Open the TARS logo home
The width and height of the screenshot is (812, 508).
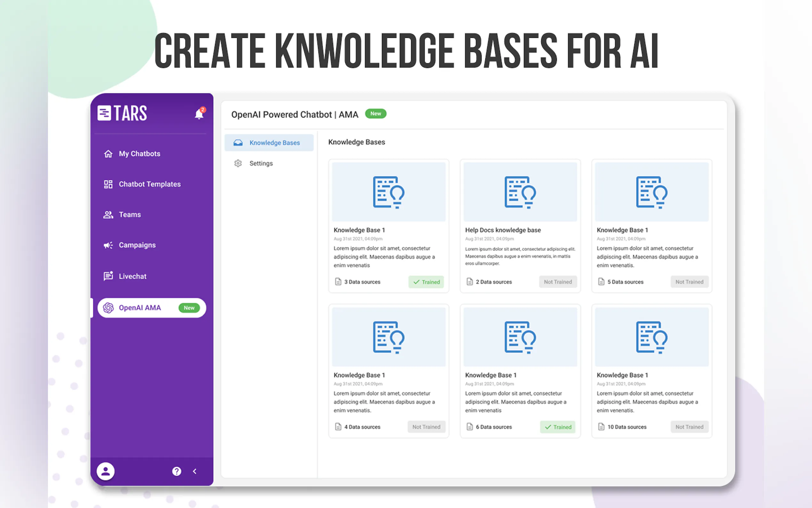[x=122, y=113]
